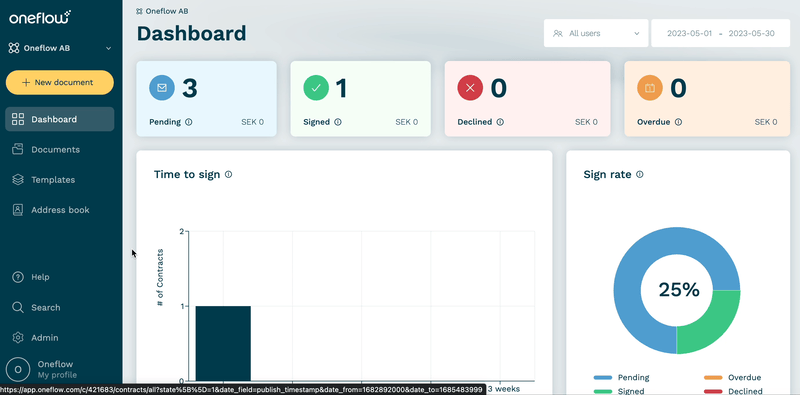This screenshot has width=800, height=395.
Task: Click the Dashboard grid icon
Action: [x=18, y=119]
